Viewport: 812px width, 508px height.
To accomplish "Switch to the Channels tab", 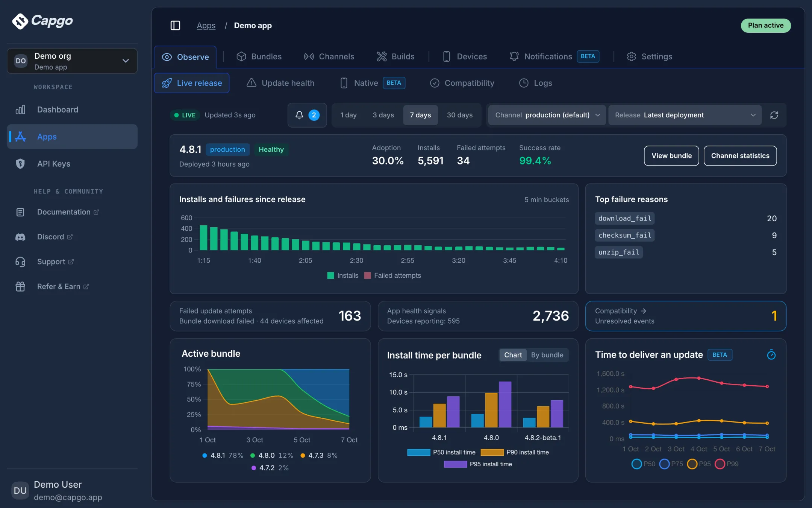I will (x=329, y=56).
